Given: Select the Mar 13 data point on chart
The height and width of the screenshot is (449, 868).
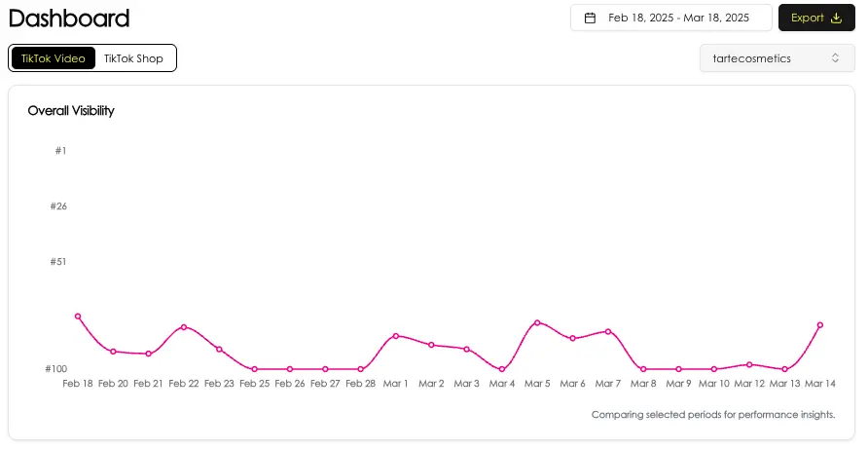Looking at the screenshot, I should coord(785,369).
